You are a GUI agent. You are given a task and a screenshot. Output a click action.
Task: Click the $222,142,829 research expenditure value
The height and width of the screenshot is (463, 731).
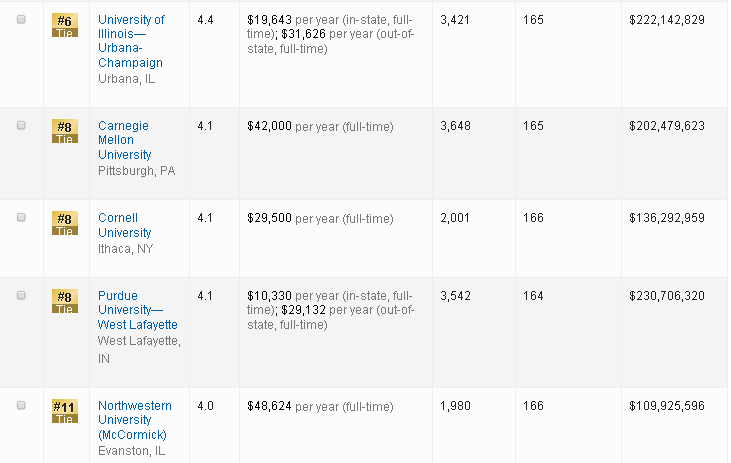(x=667, y=20)
